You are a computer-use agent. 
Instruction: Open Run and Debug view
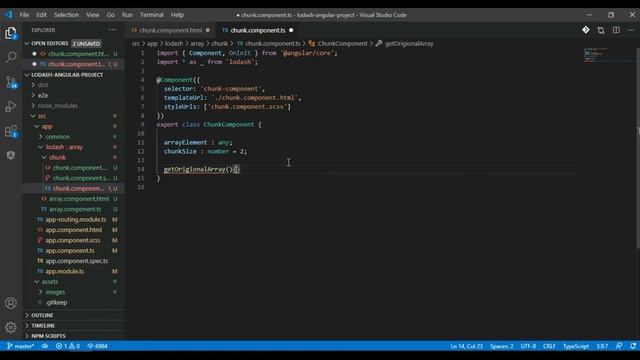[11, 107]
